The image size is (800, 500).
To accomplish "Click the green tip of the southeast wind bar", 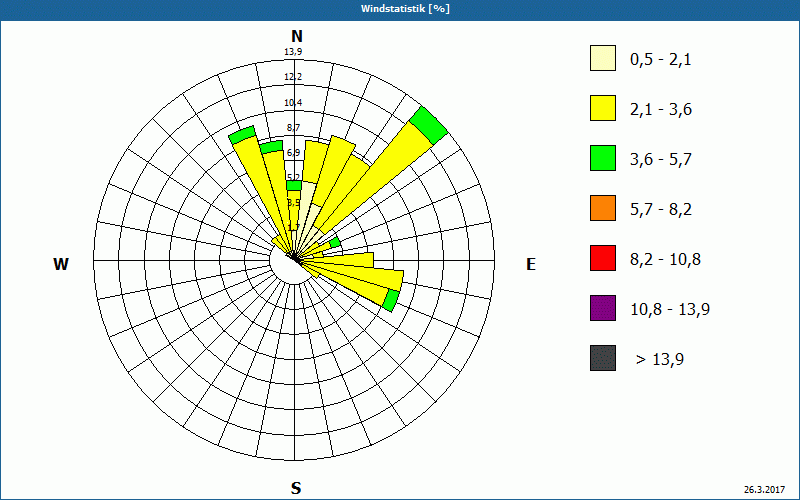I will tap(391, 300).
